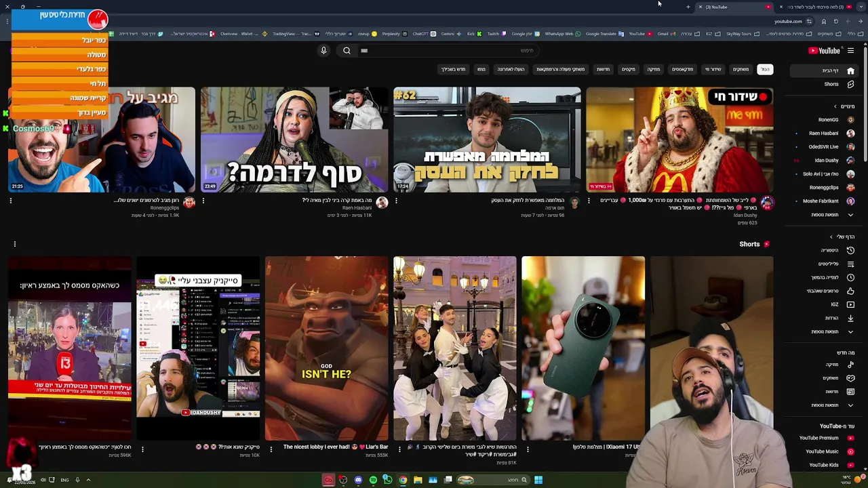Image resolution: width=868 pixels, height=488 pixels.
Task: Click the search magnifier button
Action: click(347, 51)
